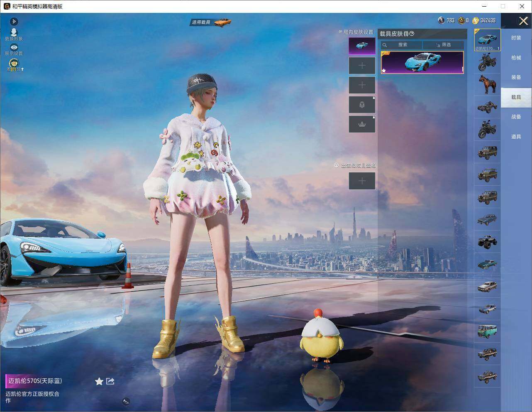Switch to the 时装 tab

[516, 38]
